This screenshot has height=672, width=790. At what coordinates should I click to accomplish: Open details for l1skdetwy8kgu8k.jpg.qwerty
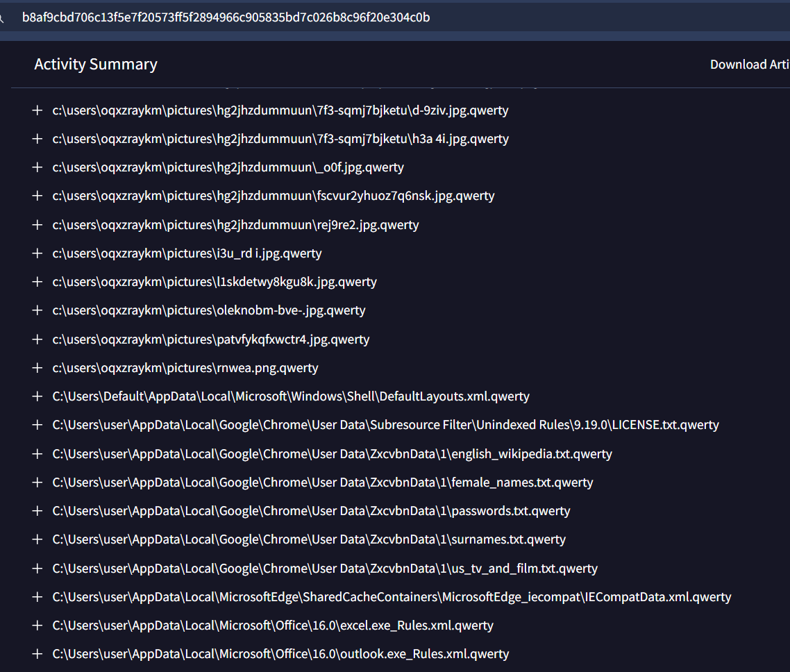tap(37, 282)
